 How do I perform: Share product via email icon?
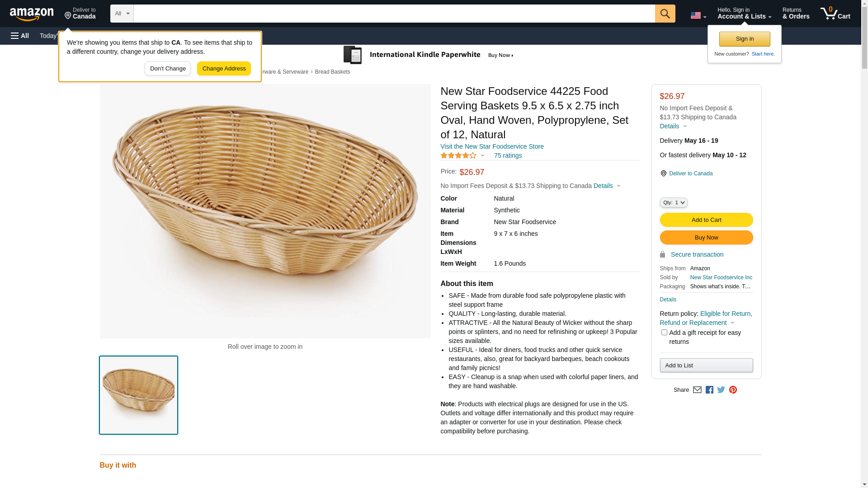click(697, 390)
